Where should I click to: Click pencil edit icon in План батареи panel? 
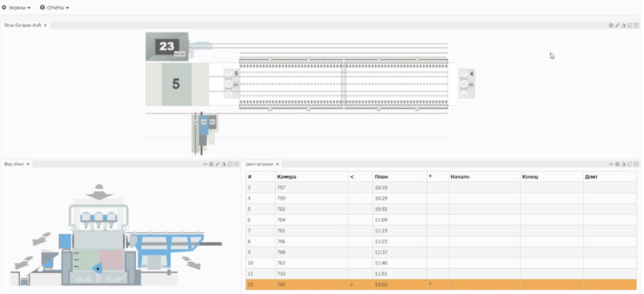coord(617,25)
